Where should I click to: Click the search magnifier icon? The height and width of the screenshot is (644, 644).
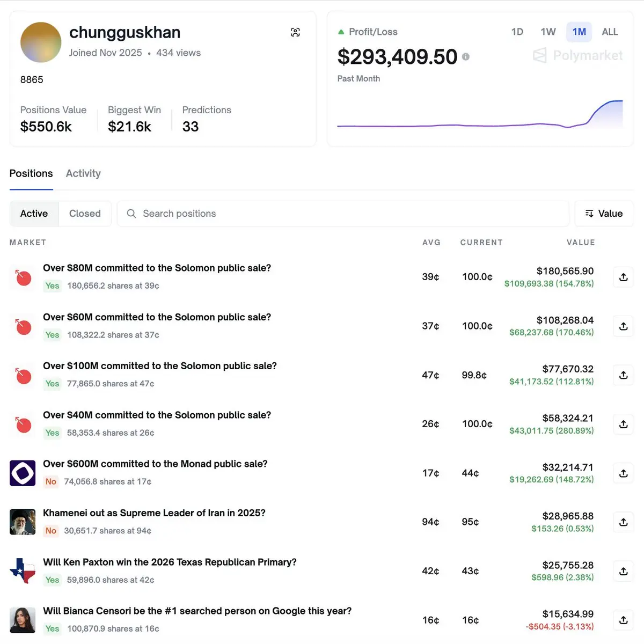[131, 214]
